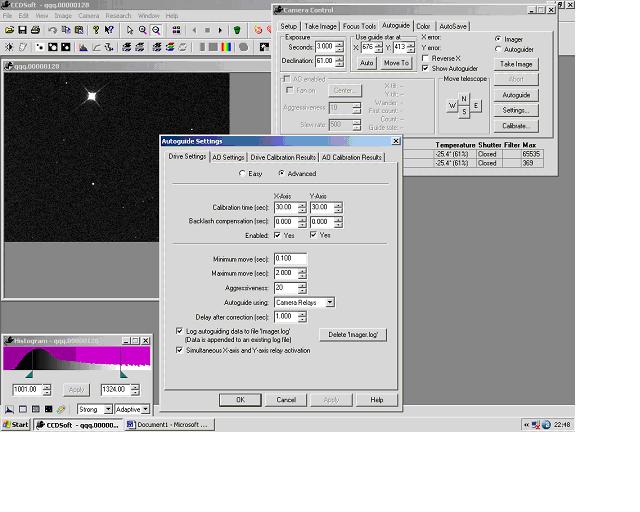Image resolution: width=640 pixels, height=512 pixels.
Task: Click the curve line toolbar icon
Action: 96,47
